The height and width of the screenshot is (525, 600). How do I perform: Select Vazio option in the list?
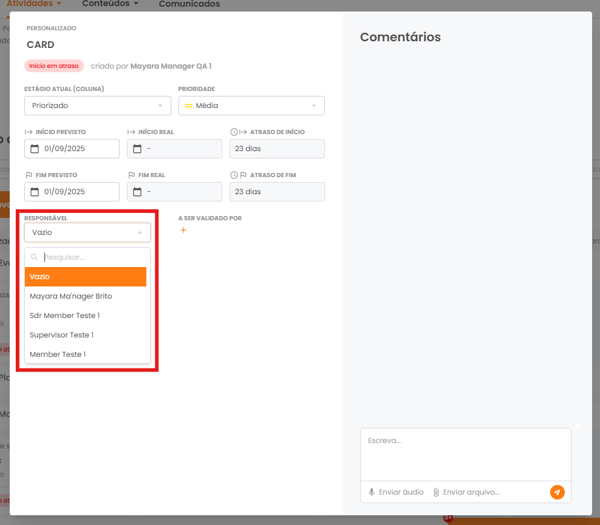(x=86, y=277)
